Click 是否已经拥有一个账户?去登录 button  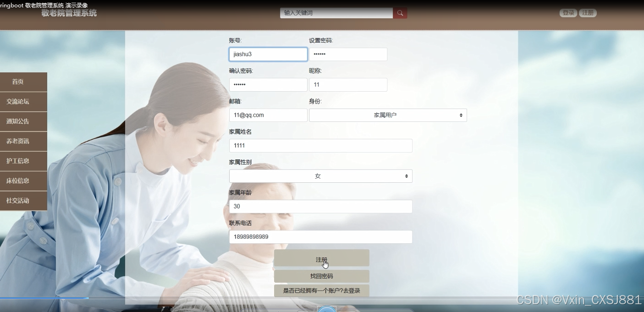tap(321, 290)
